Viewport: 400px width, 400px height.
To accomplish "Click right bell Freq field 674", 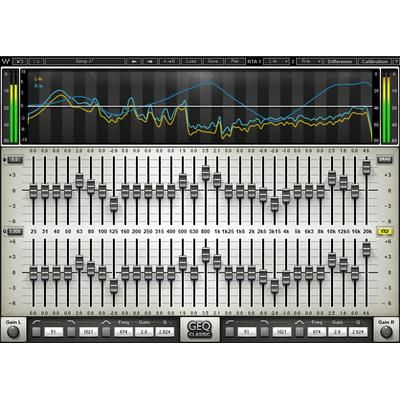I will click(x=317, y=332).
